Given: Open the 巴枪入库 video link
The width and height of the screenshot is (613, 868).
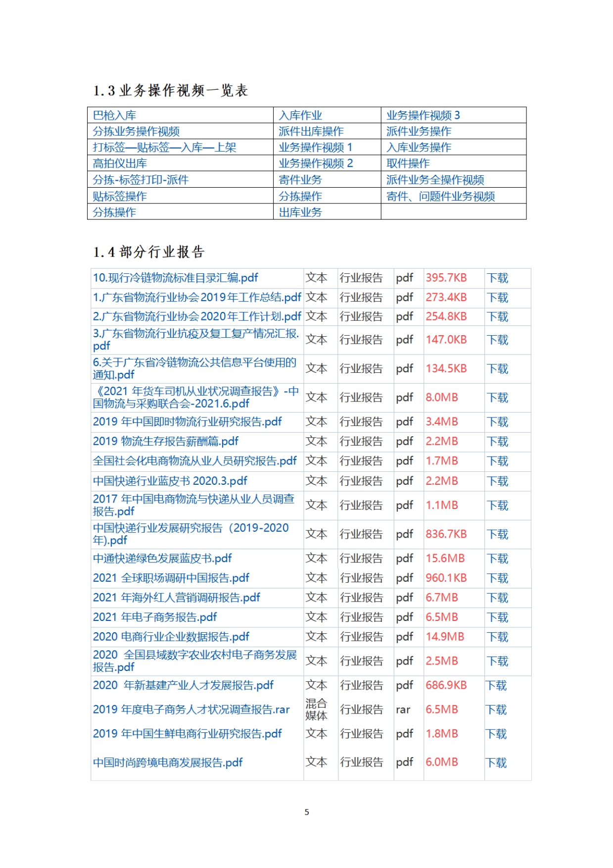Looking at the screenshot, I should coord(114,115).
